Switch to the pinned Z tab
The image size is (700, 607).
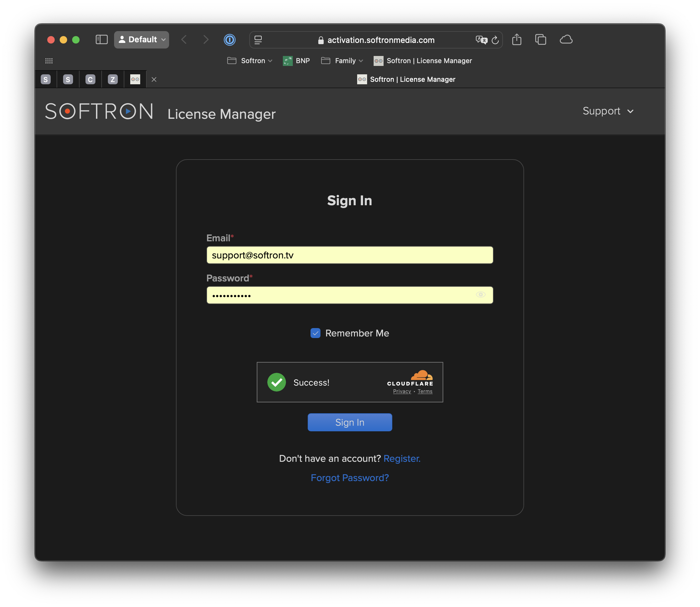(113, 79)
